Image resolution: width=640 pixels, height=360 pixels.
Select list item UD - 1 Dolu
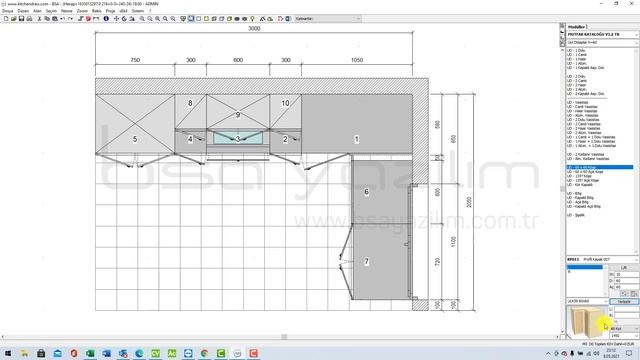(x=576, y=51)
